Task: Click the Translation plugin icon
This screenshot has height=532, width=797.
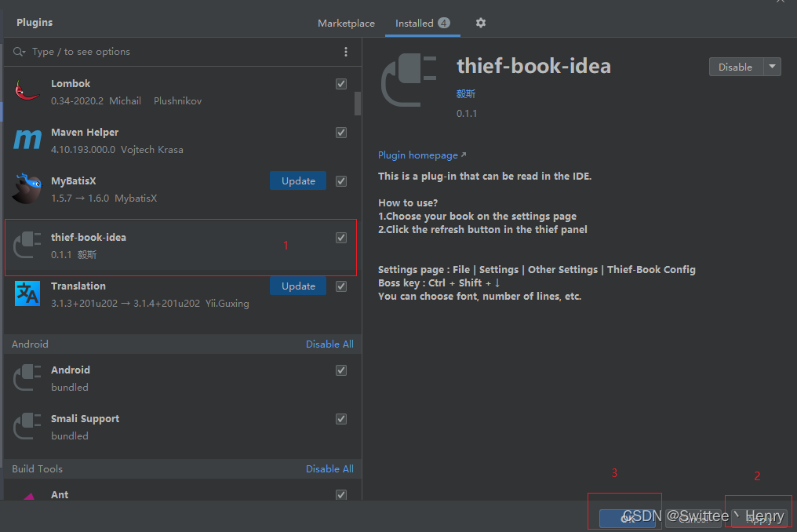Action: tap(27, 293)
